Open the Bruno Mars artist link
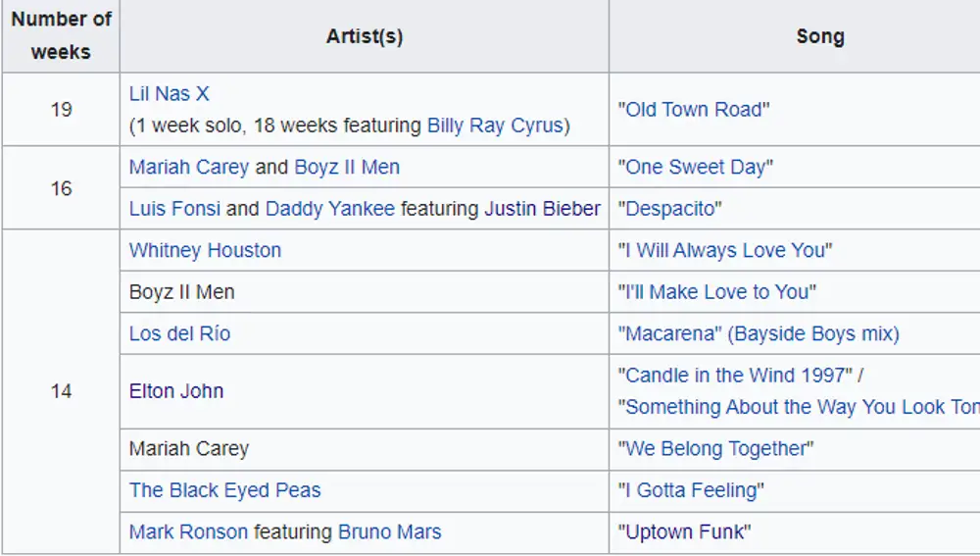 coord(389,531)
